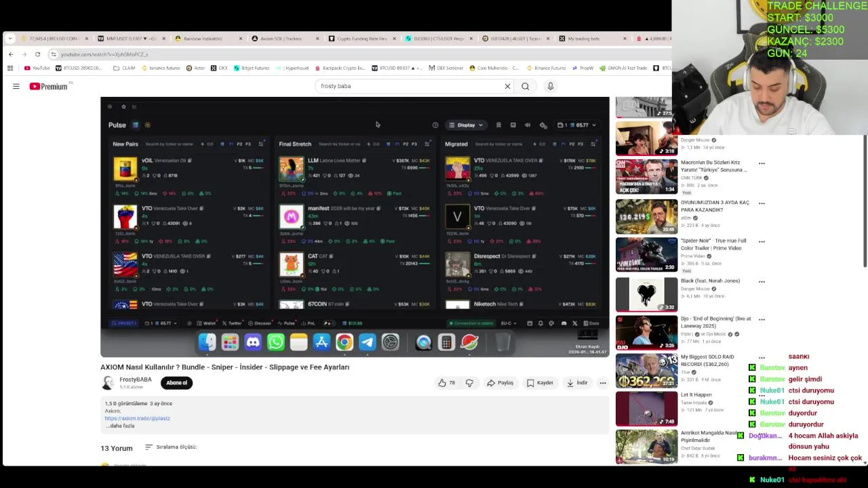Open the Bitget Futures bookmark
The height and width of the screenshot is (488, 868).
tap(252, 68)
